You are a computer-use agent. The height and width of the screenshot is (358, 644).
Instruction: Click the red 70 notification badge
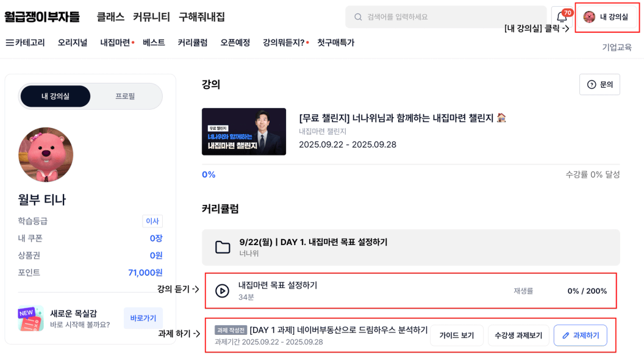568,13
